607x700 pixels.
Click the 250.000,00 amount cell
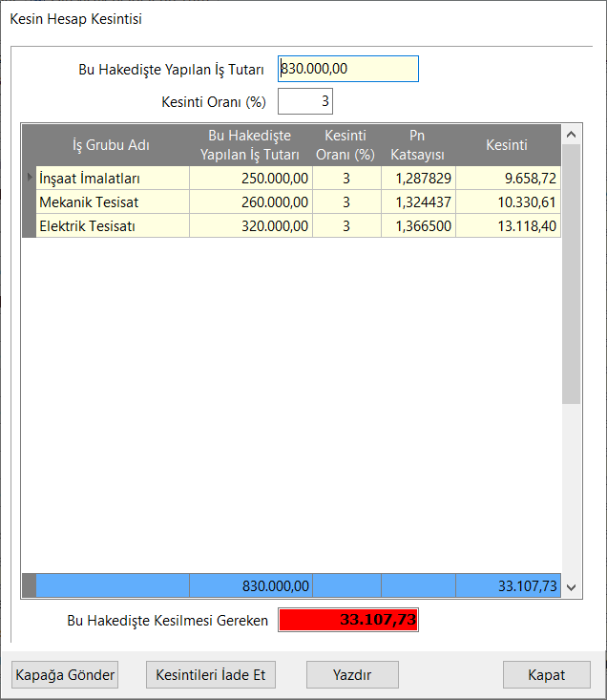coord(251,179)
